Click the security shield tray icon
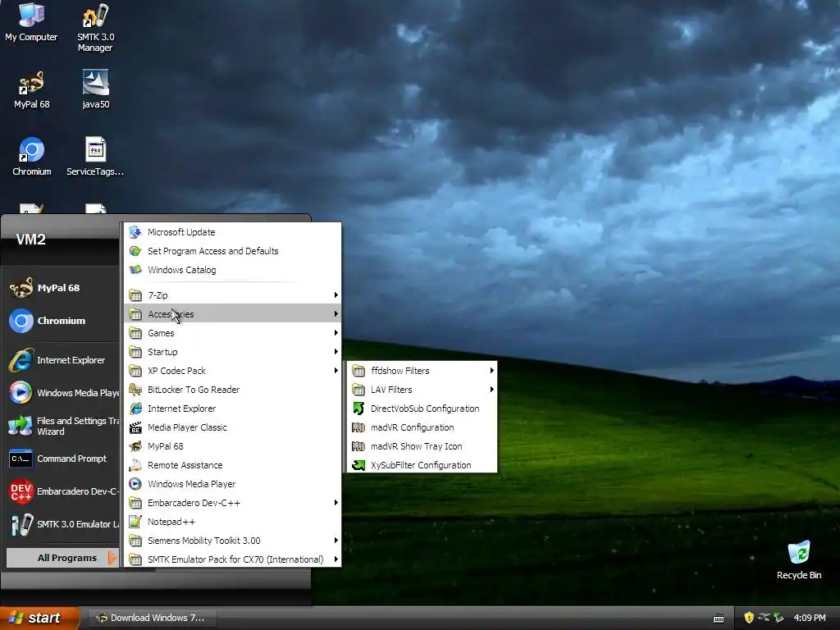Image resolution: width=840 pixels, height=630 pixels. click(749, 618)
